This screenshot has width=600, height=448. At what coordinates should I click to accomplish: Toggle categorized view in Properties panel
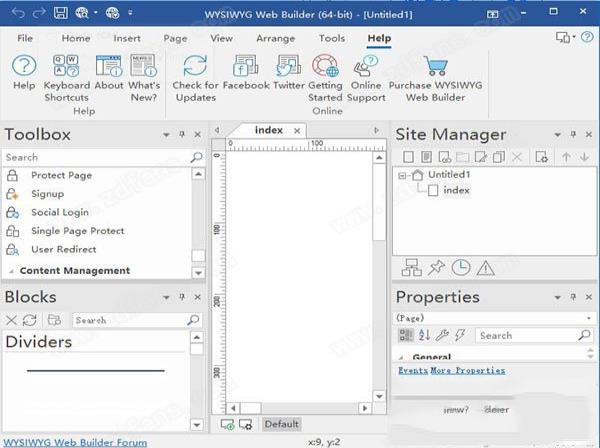tap(405, 336)
